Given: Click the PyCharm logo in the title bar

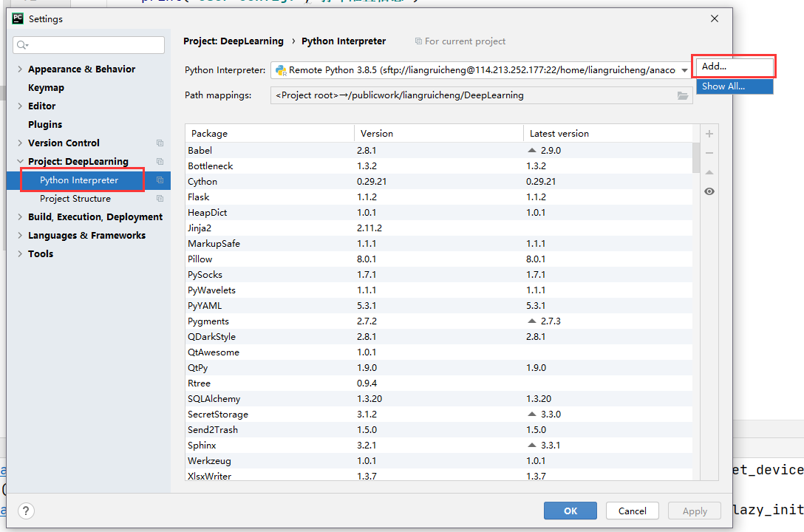Looking at the screenshot, I should tap(18, 18).
